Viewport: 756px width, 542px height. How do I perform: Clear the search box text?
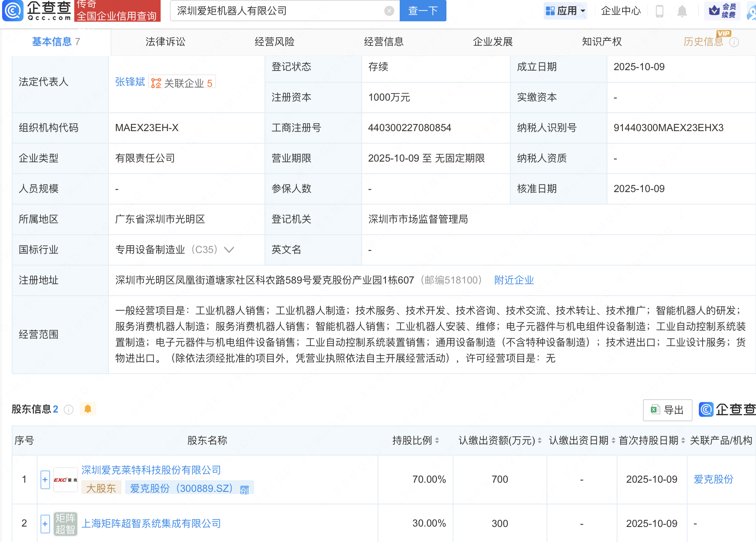point(389,11)
